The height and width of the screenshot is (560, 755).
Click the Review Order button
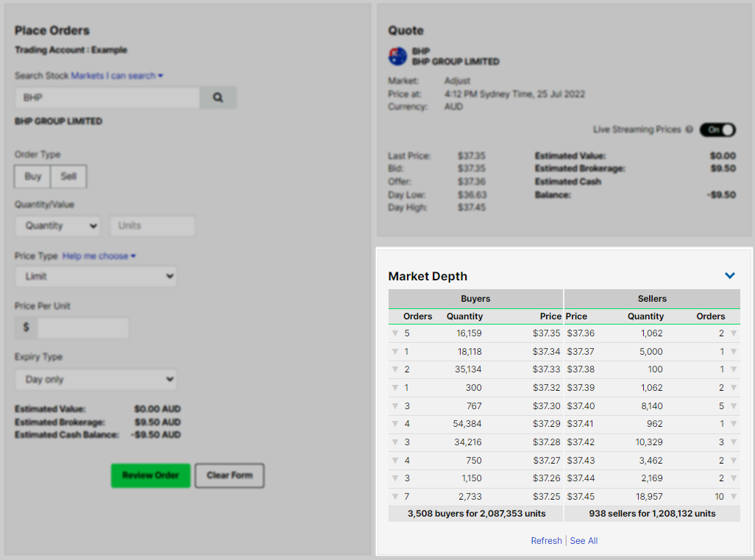click(x=151, y=475)
